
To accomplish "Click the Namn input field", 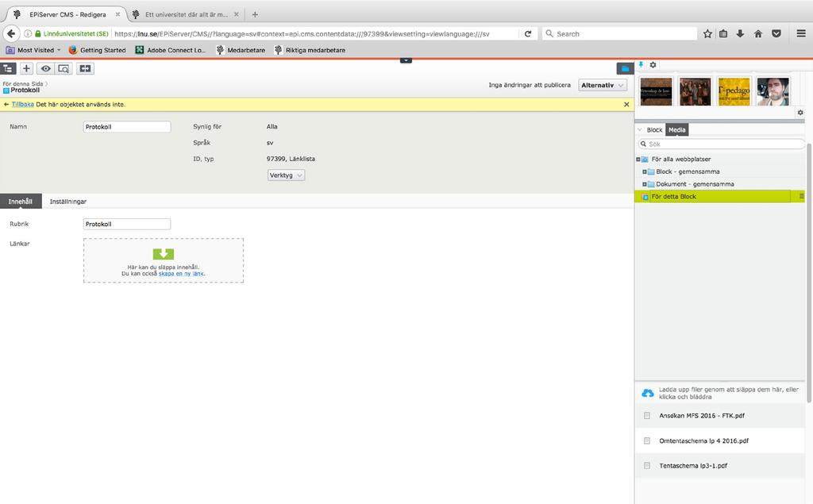I will point(127,126).
